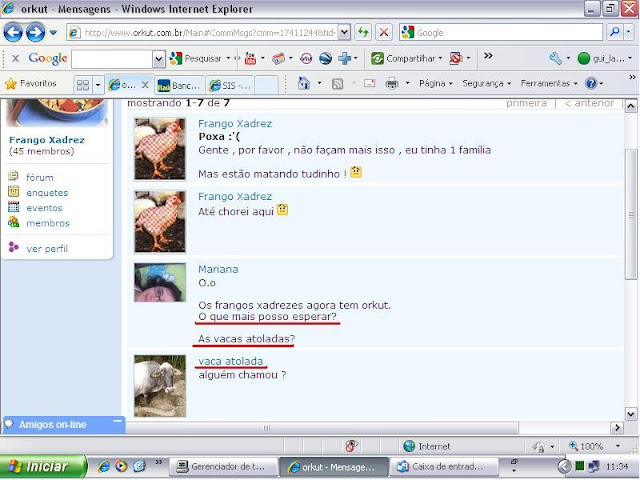Image resolution: width=640 pixels, height=480 pixels.
Task: Switch to the Banc... tab
Action: 179,85
